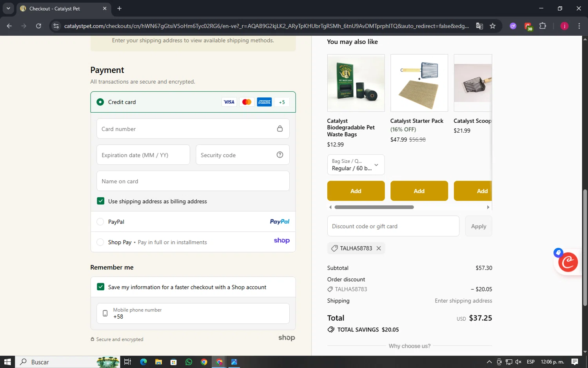Bookmark this page with the star
This screenshot has height=368, width=588.
(493, 26)
